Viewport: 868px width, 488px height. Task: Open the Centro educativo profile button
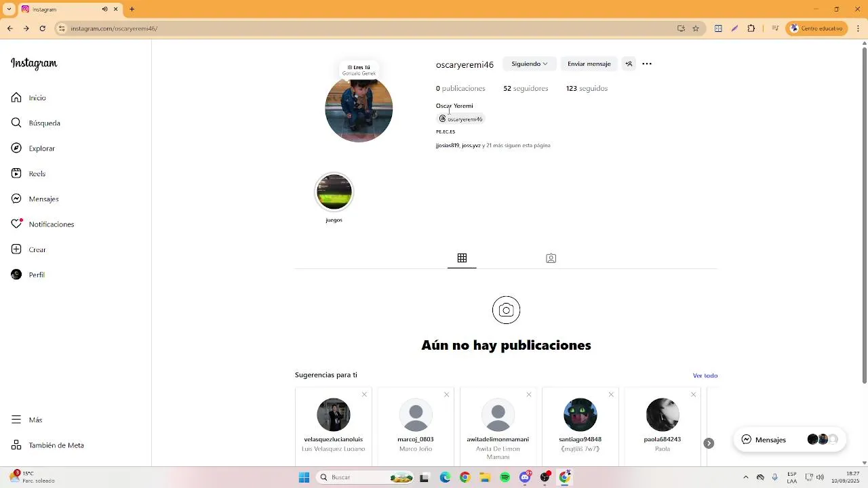816,28
